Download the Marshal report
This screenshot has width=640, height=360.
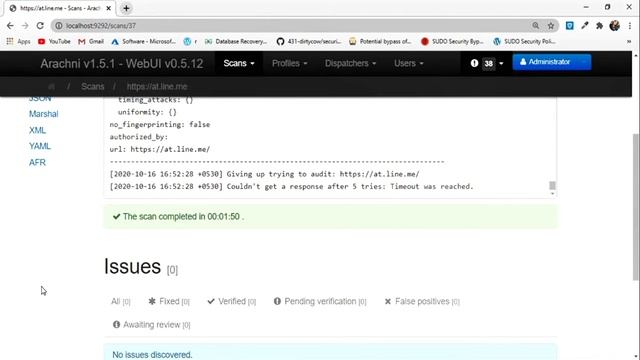(x=44, y=114)
